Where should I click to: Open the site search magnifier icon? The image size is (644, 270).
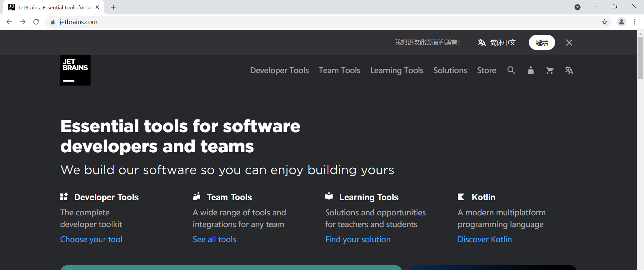(x=511, y=70)
